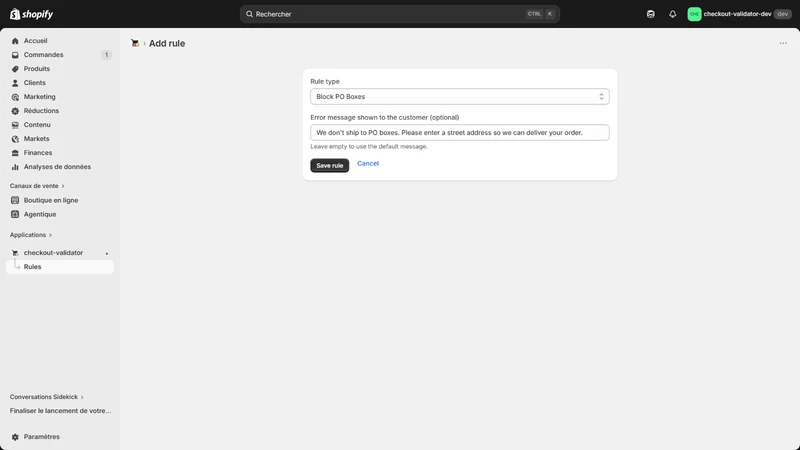This screenshot has height=450, width=800.
Task: Open Paramètres at sidebar bottom
Action: click(60, 437)
